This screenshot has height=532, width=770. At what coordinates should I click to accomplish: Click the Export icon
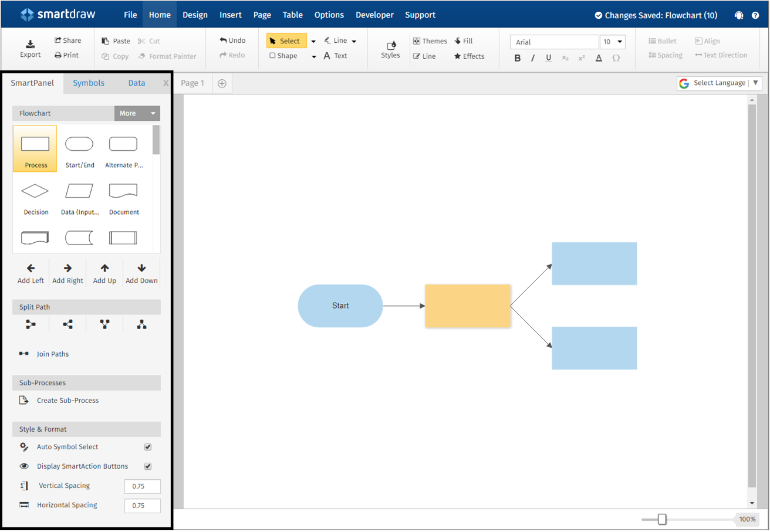(x=31, y=44)
